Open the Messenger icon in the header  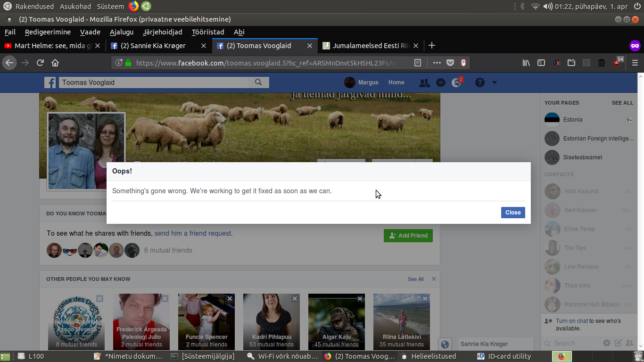pos(441,82)
